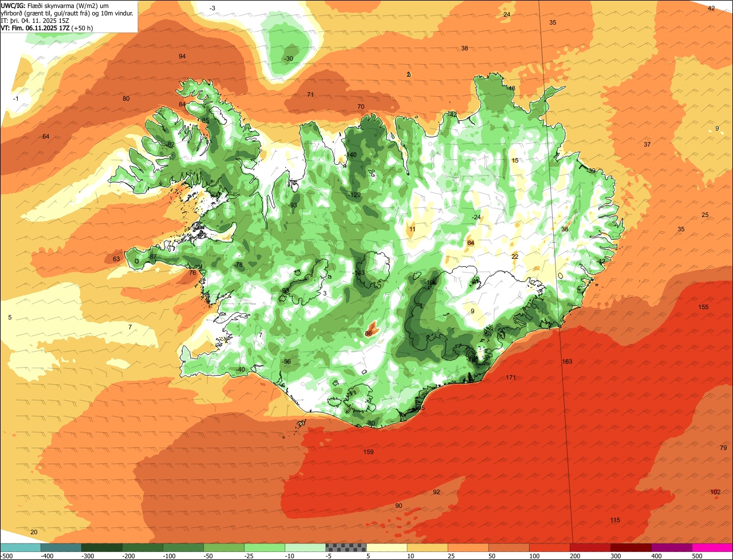733x560 pixels.
Task: Select the map value 79
Action: pyautogui.click(x=723, y=448)
